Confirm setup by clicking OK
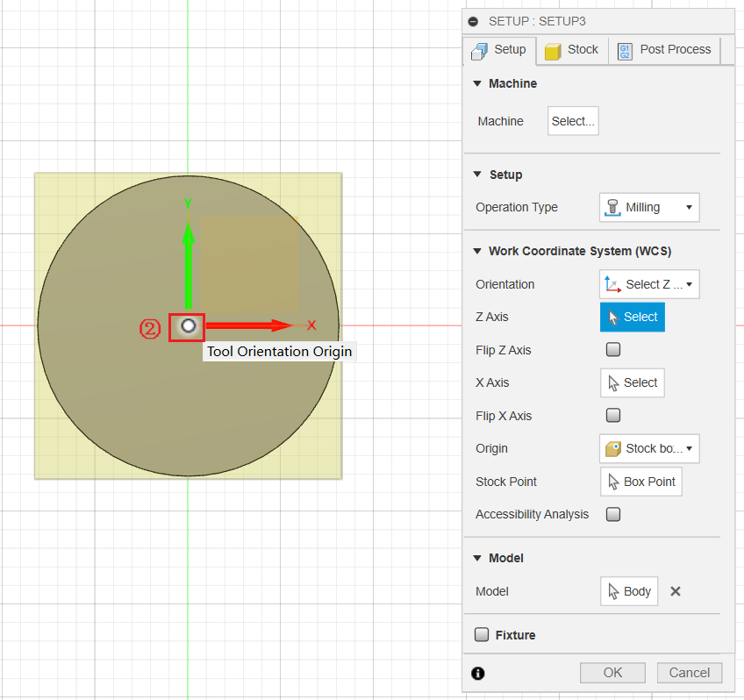 (612, 672)
